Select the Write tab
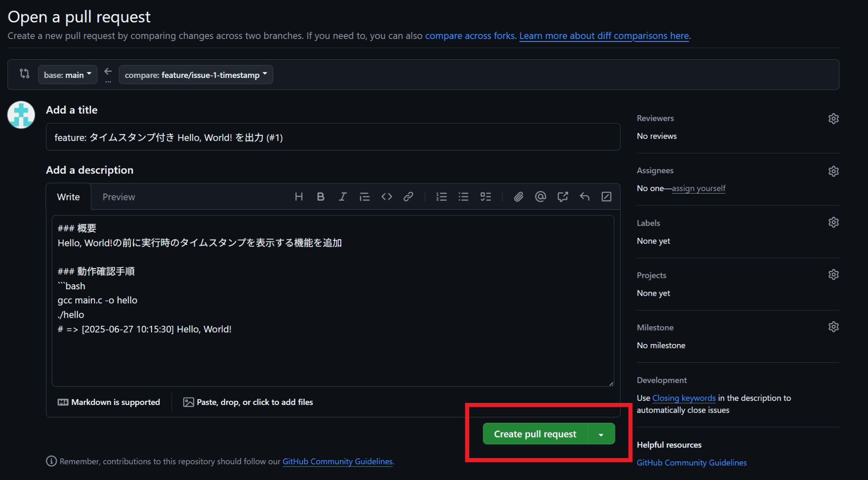Image resolution: width=868 pixels, height=480 pixels. [x=68, y=197]
